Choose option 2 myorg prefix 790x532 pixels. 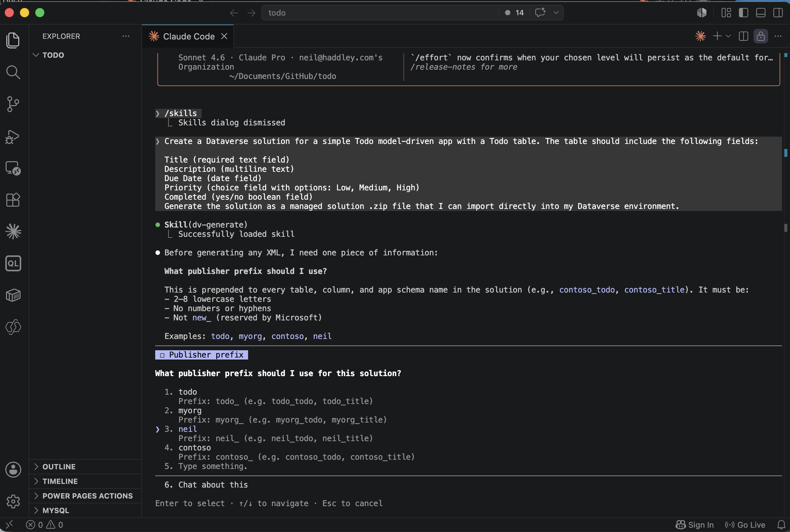[x=190, y=411]
